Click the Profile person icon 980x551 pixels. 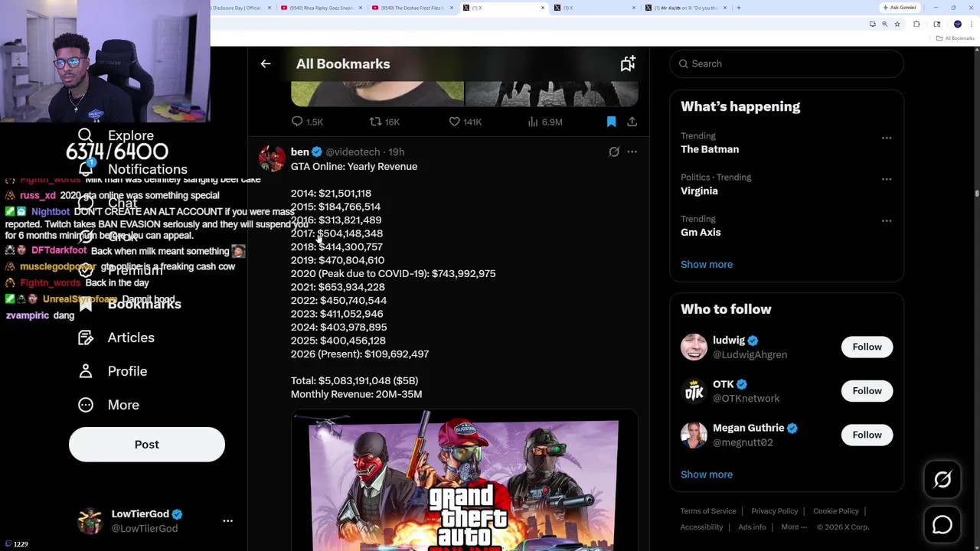pyautogui.click(x=86, y=371)
